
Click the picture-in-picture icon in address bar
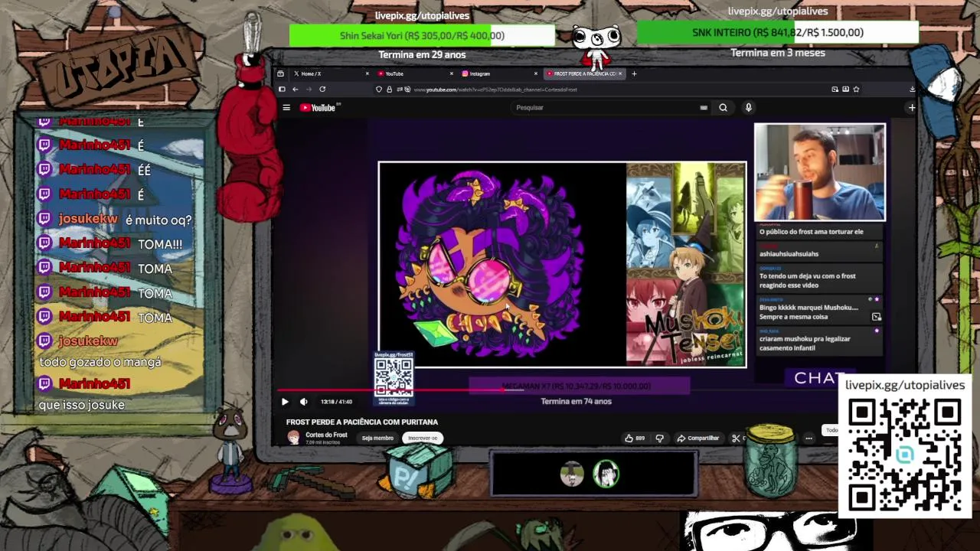click(835, 90)
